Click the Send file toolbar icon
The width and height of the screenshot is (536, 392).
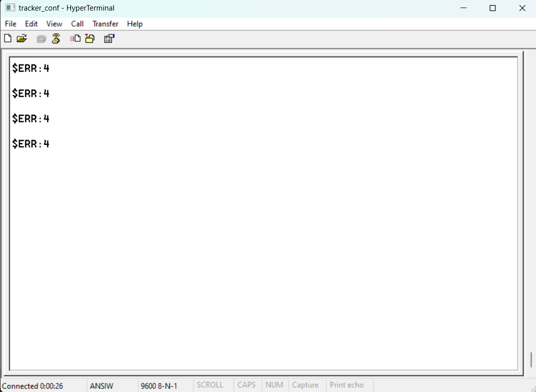75,38
